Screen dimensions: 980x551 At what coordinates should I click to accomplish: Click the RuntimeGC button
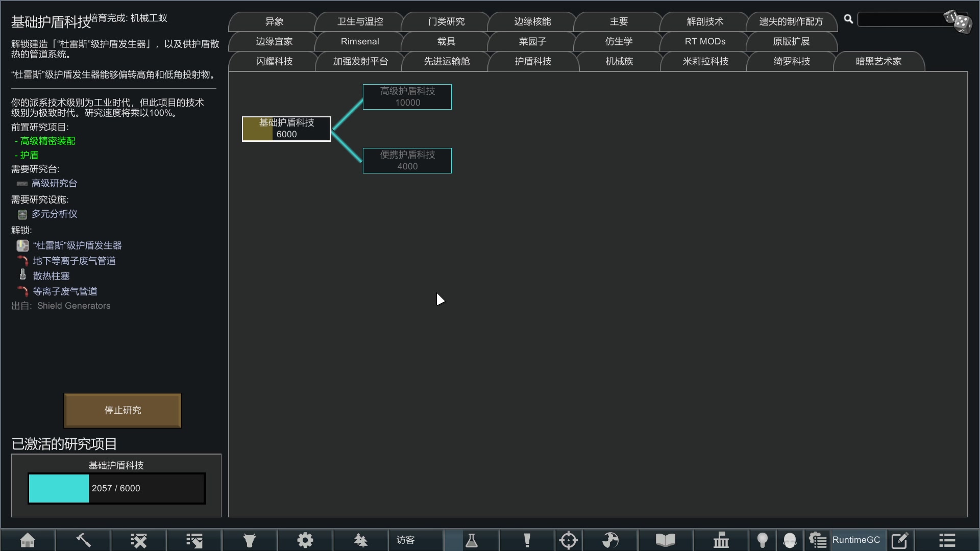pyautogui.click(x=856, y=540)
